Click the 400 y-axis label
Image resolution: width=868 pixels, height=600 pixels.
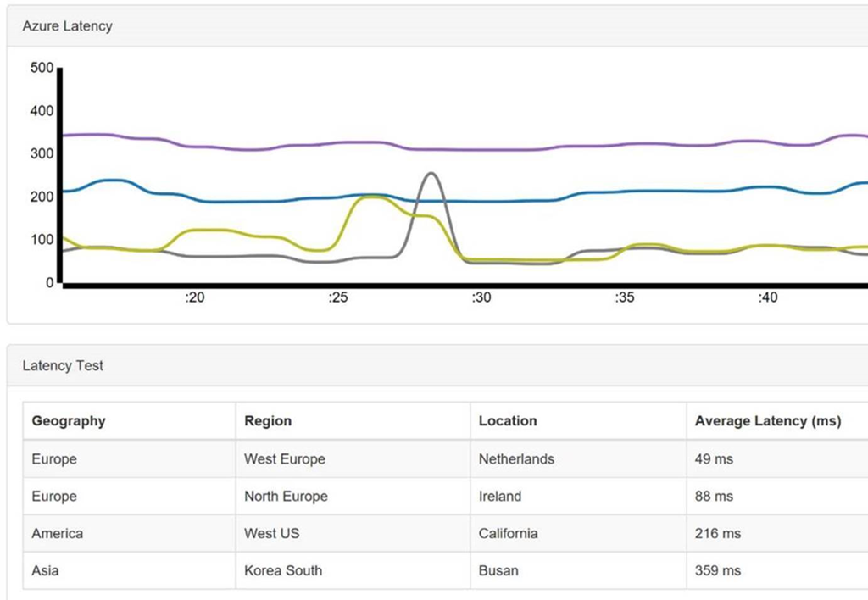[x=42, y=111]
